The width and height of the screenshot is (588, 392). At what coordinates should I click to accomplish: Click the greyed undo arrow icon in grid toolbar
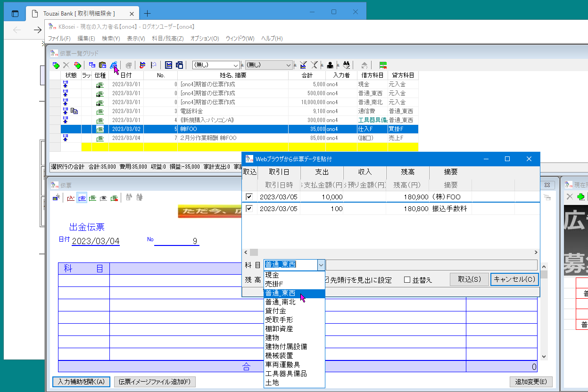click(364, 65)
